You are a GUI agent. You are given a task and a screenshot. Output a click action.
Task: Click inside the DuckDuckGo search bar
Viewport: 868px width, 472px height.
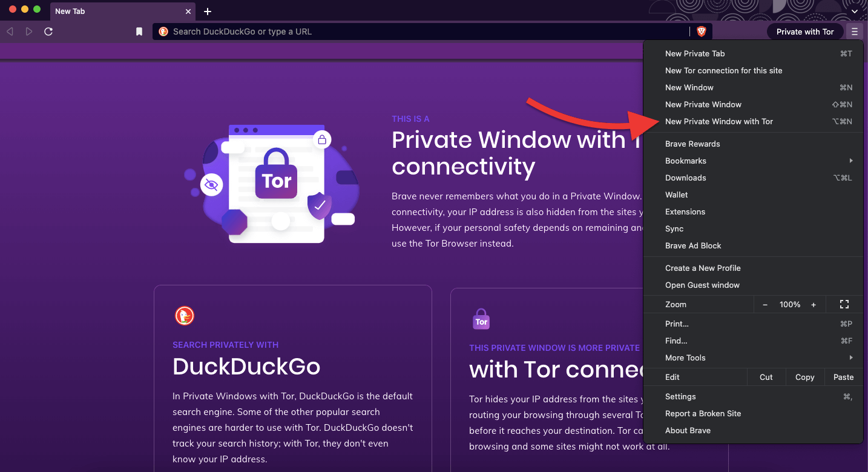(x=363, y=31)
